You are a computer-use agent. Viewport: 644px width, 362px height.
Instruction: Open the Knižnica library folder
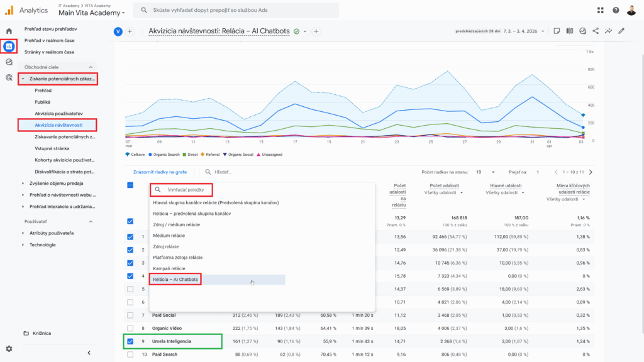pyautogui.click(x=38, y=333)
